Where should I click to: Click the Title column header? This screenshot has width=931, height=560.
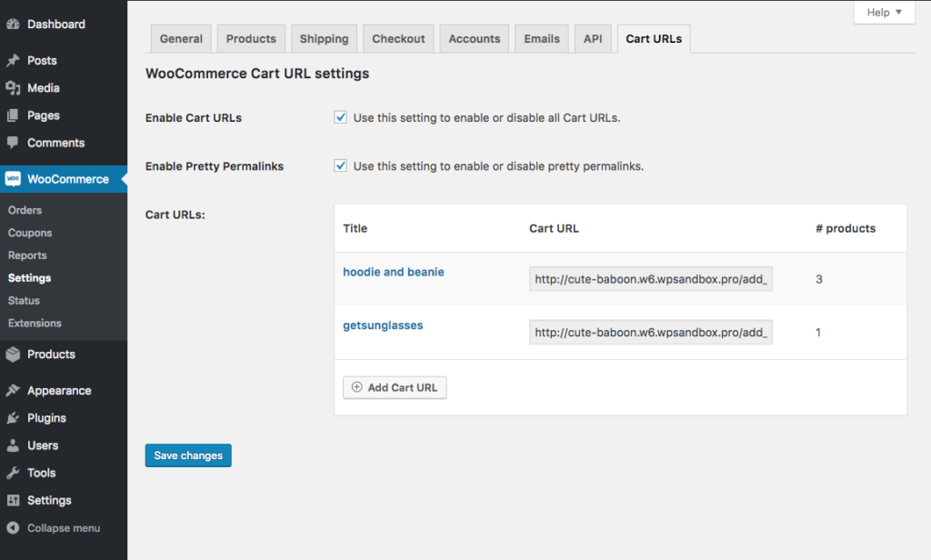355,228
